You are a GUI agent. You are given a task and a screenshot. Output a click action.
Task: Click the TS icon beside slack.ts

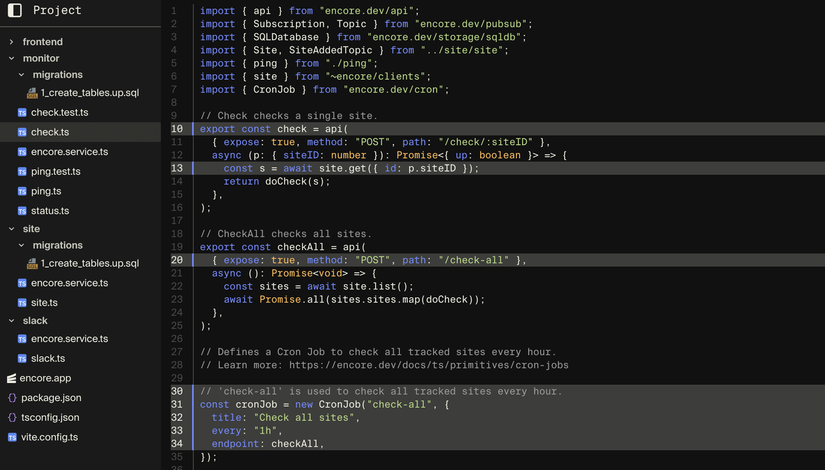(22, 359)
